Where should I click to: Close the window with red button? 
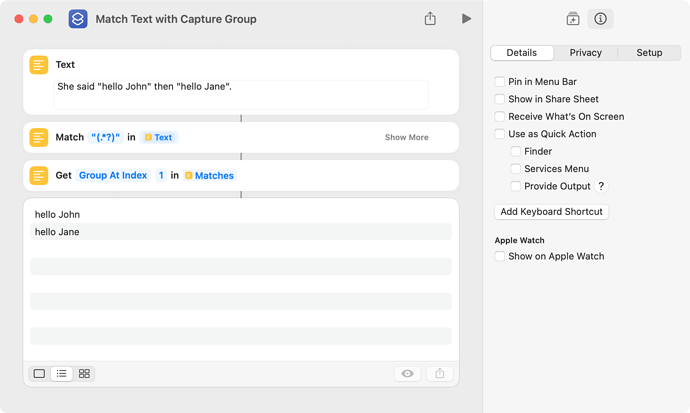point(19,19)
